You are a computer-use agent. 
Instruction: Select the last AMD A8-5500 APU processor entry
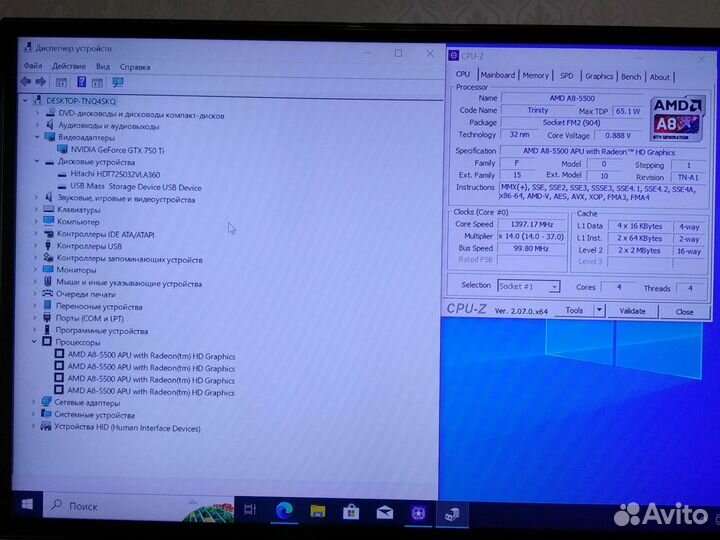click(x=151, y=392)
